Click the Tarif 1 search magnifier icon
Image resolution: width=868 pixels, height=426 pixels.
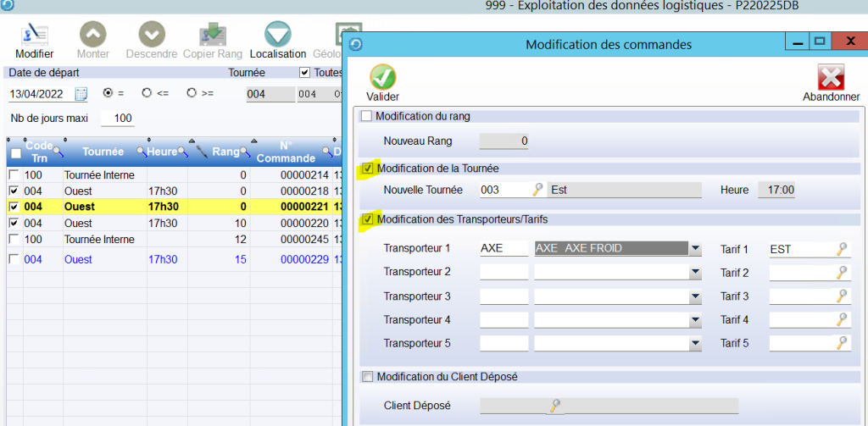(842, 249)
